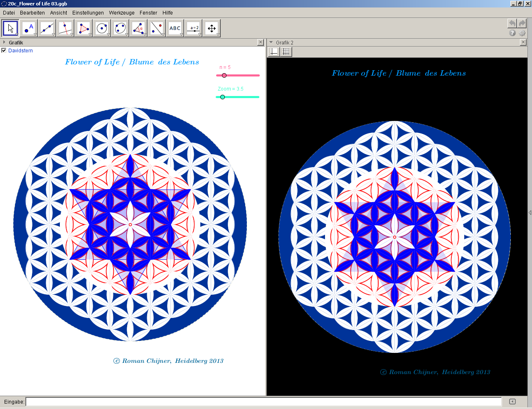Select the Line through two points tool
Image resolution: width=532 pixels, height=409 pixels.
click(47, 28)
